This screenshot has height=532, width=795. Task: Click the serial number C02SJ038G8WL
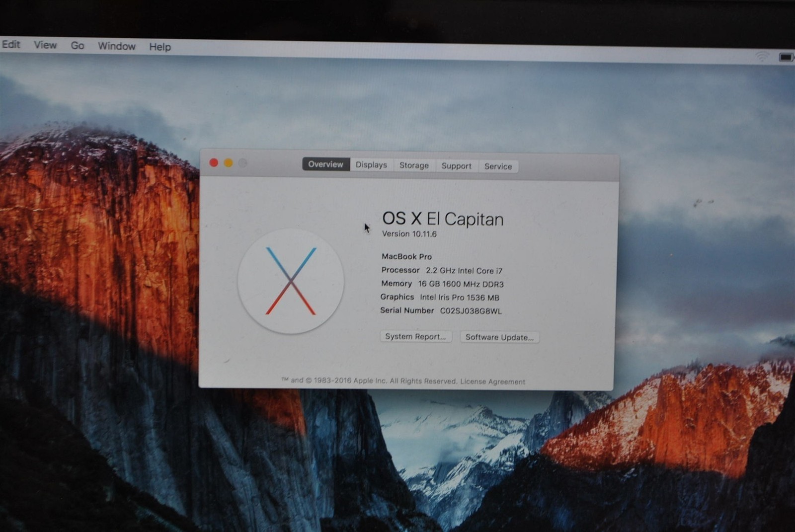coord(471,311)
